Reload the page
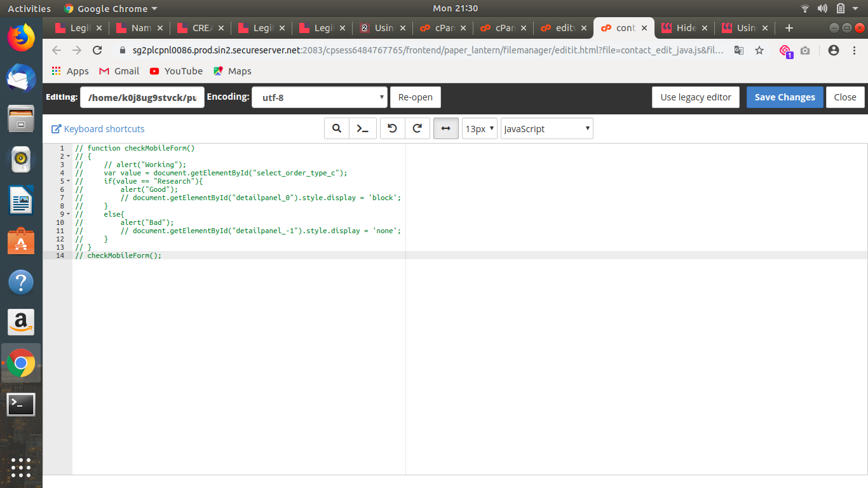Screen dimensions: 868x488 [x=97, y=50]
